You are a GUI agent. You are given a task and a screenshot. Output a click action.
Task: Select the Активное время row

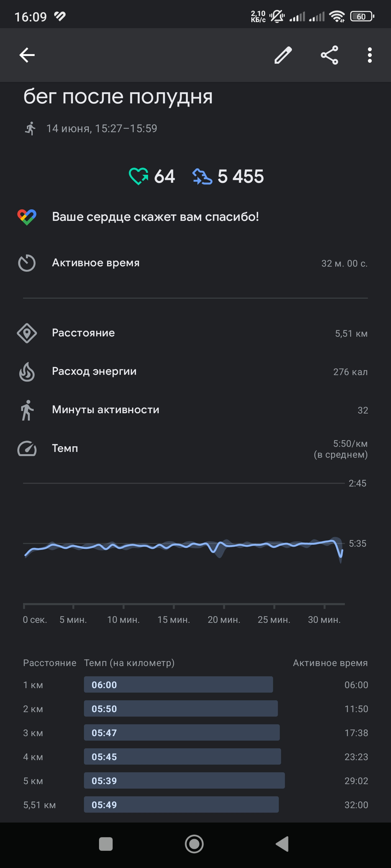tap(195, 263)
